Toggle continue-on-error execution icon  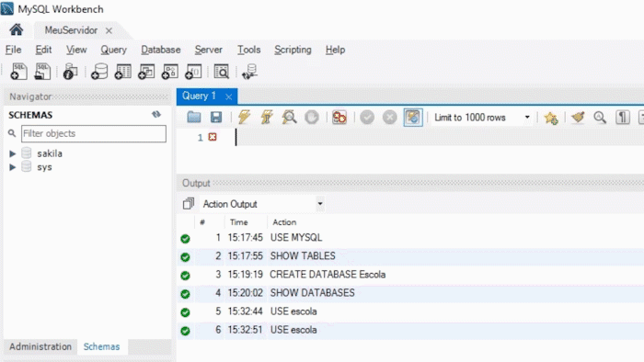pos(339,118)
